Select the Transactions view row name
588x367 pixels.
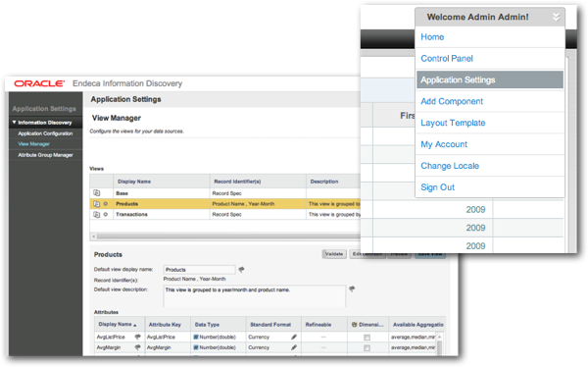131,214
